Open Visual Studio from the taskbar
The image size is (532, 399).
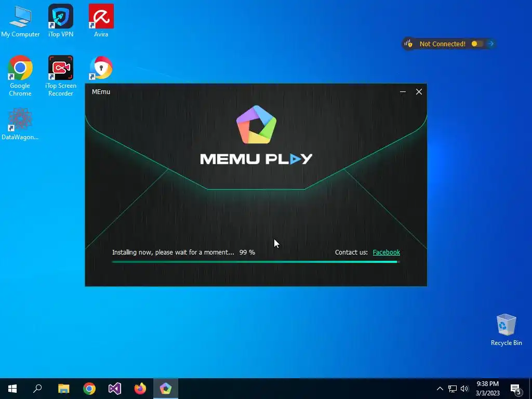(115, 389)
